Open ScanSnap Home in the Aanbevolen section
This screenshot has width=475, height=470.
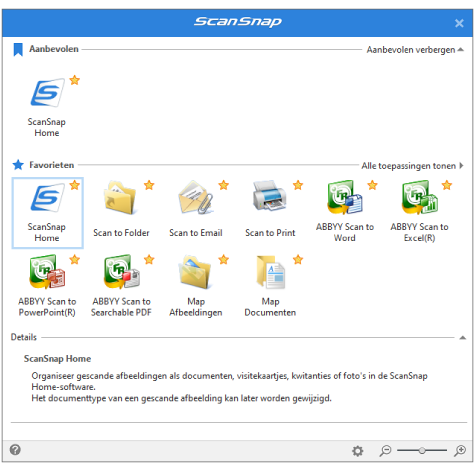click(x=47, y=106)
